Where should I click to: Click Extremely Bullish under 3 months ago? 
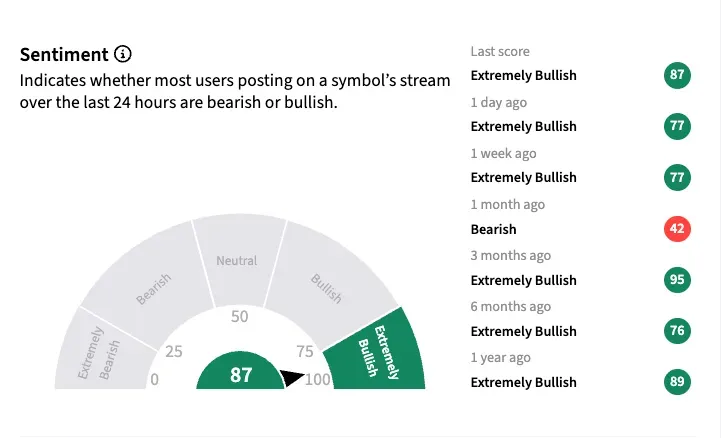coord(523,280)
